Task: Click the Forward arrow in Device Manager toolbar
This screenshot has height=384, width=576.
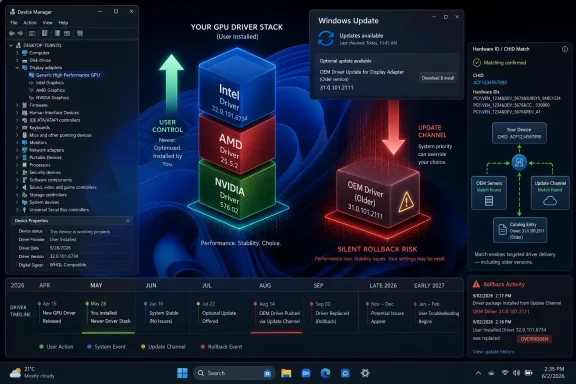Action: coord(20,33)
